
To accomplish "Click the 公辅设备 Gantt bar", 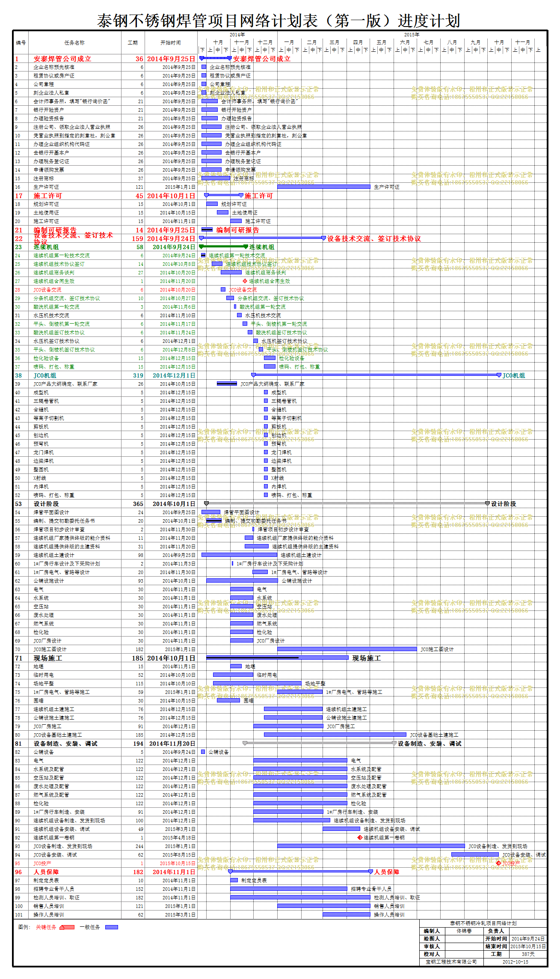I will point(203,752).
